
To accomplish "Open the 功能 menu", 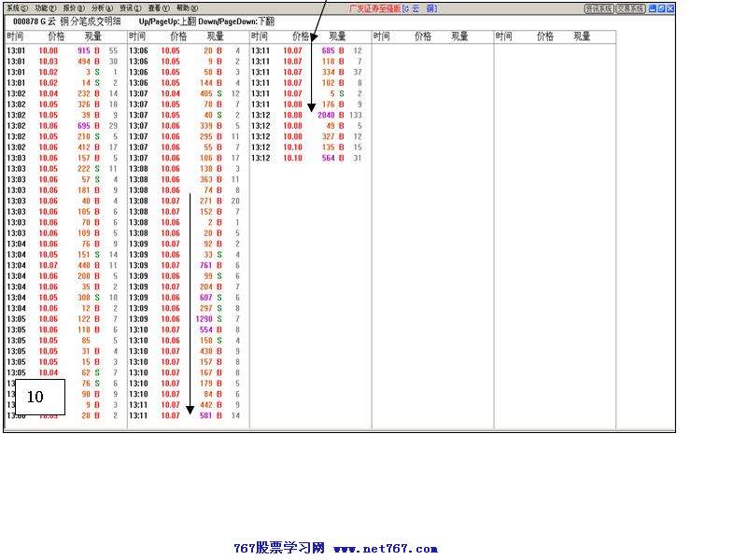I will click(x=45, y=8).
